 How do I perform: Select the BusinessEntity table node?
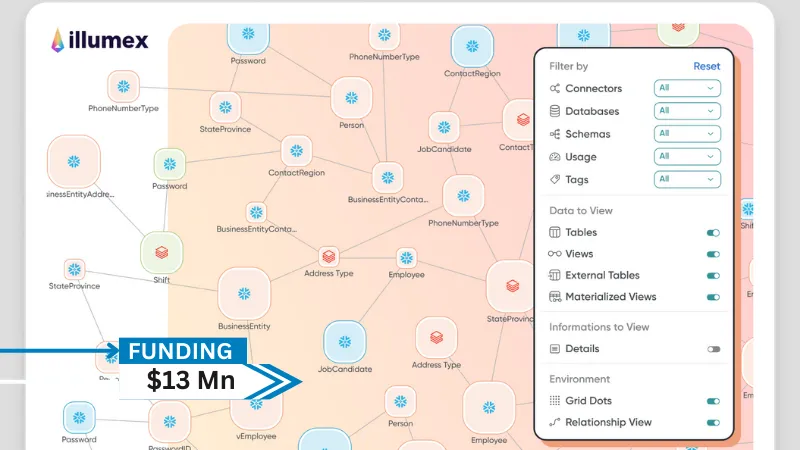point(244,294)
